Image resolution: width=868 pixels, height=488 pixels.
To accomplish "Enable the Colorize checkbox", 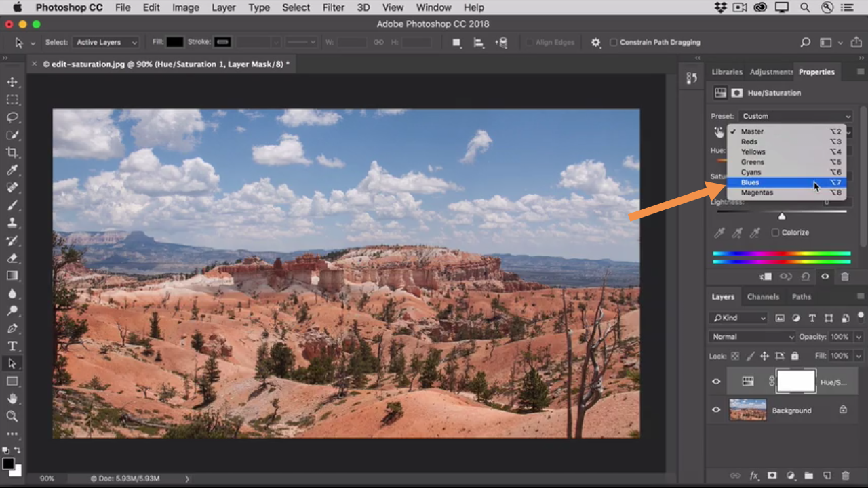I will coord(776,232).
